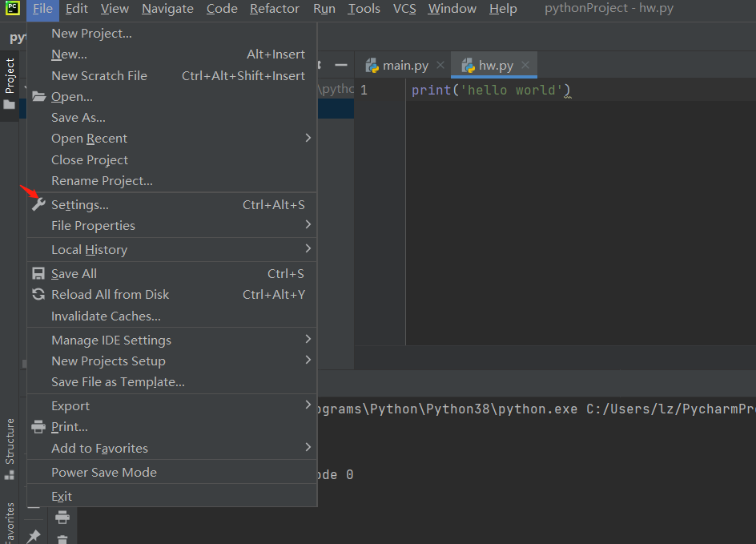Open the VCS menu
The width and height of the screenshot is (756, 544).
[x=404, y=9]
